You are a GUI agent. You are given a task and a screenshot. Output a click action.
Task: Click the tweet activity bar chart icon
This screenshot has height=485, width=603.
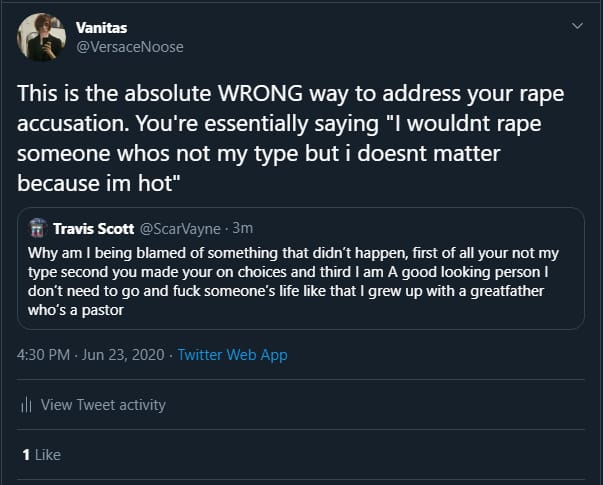[27, 405]
